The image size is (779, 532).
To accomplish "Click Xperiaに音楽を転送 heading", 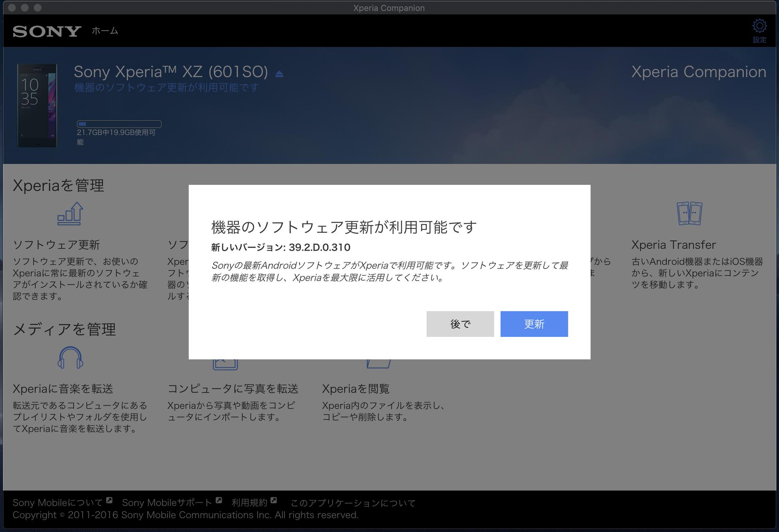I will [x=63, y=389].
